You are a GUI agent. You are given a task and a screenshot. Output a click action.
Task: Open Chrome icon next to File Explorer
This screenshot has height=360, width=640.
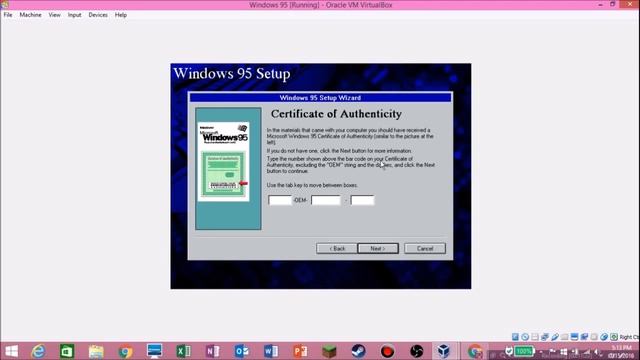coord(125,351)
